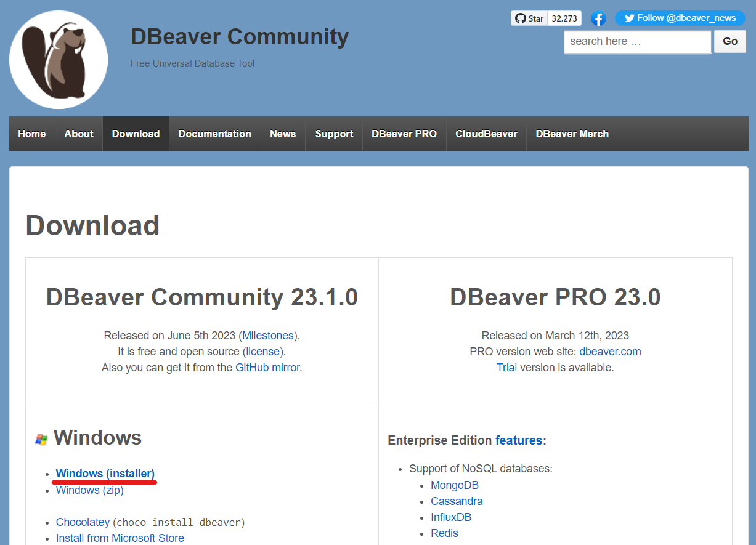Go to Documentation in the nav bar
Viewport: 756px width, 545px height.
(214, 134)
